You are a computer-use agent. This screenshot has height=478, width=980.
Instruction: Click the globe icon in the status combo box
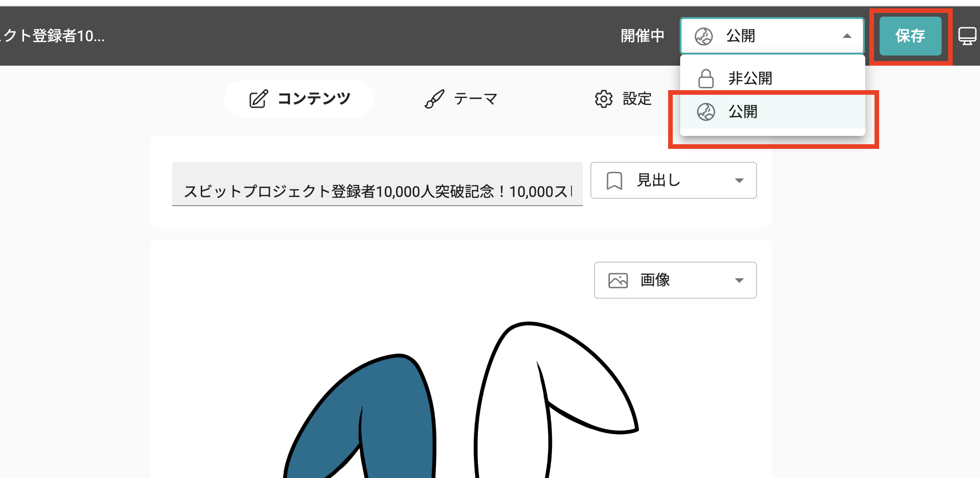click(703, 36)
